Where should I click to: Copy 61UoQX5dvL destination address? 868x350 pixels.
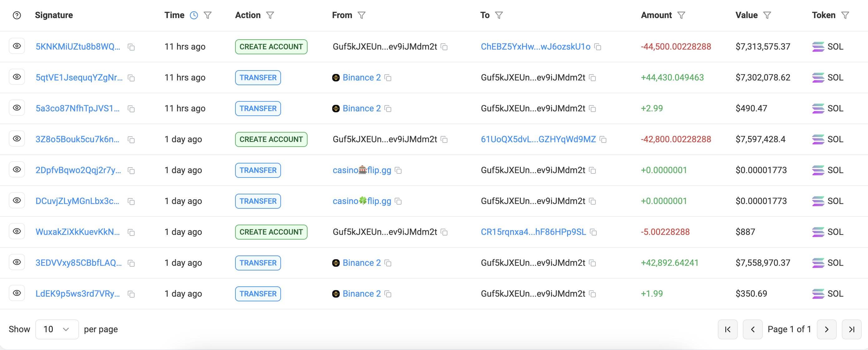603,140
